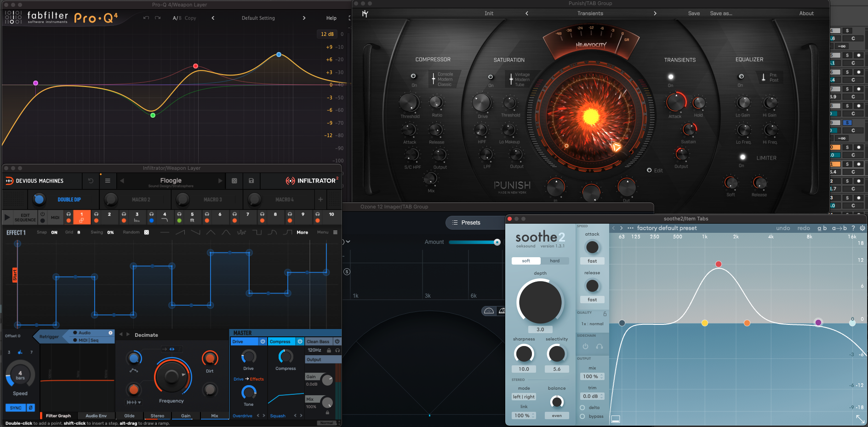
Task: Select blue EQ band node in Pro-Q 4
Action: point(279,54)
